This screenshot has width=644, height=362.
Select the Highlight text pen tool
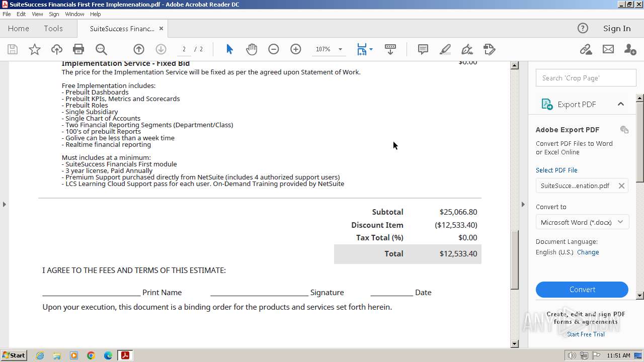pos(445,49)
